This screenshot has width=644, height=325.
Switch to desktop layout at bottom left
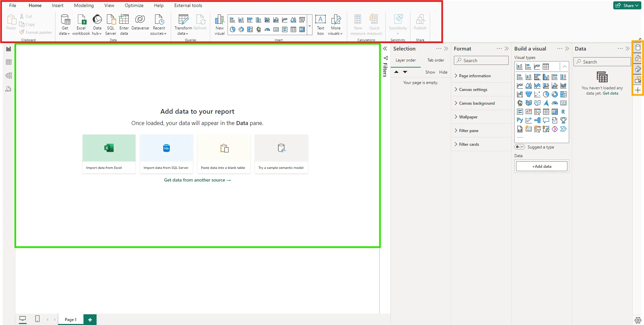pyautogui.click(x=23, y=319)
